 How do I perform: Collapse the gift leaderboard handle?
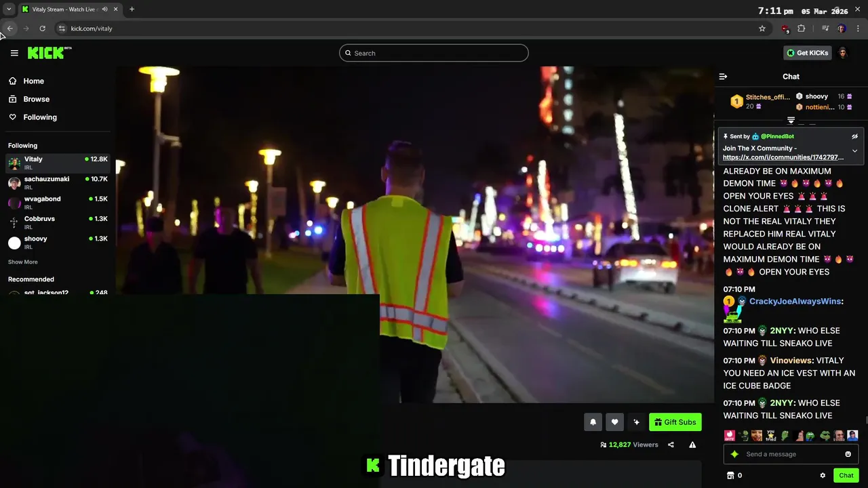click(x=791, y=120)
